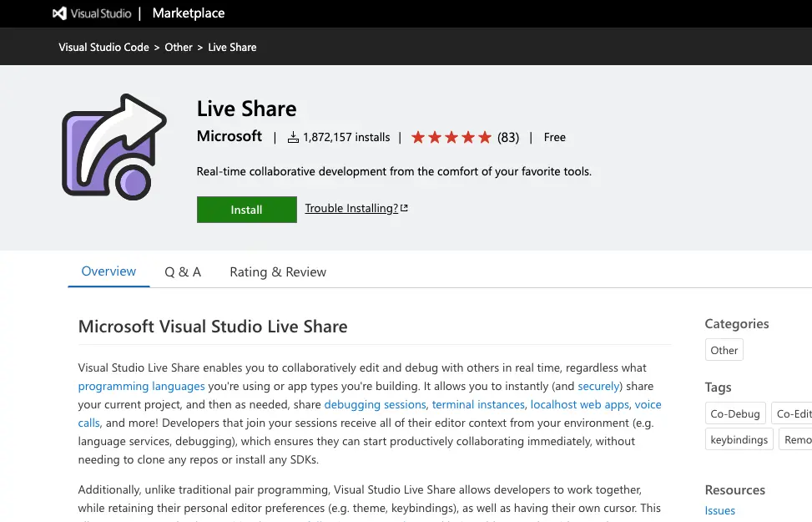Image resolution: width=812 pixels, height=522 pixels.
Task: Switch to the Overview tab
Action: pos(108,271)
